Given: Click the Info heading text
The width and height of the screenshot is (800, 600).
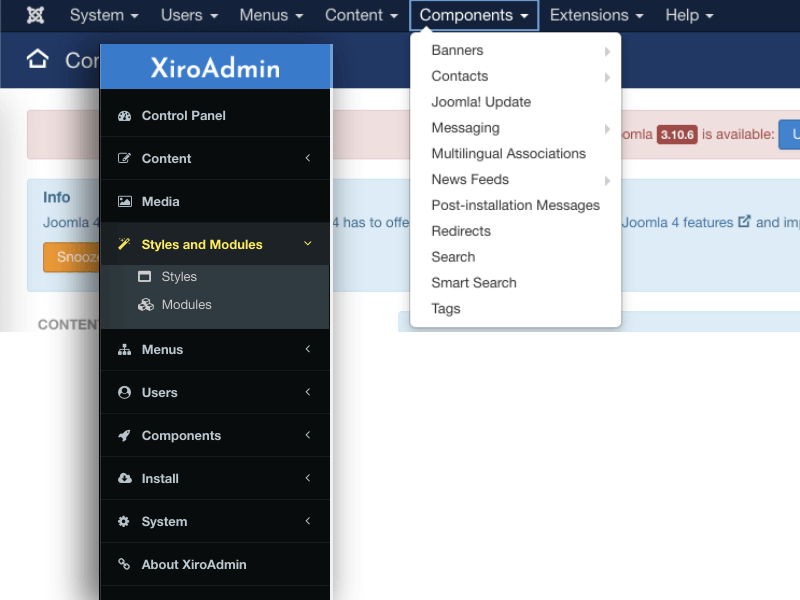Looking at the screenshot, I should pos(57,197).
